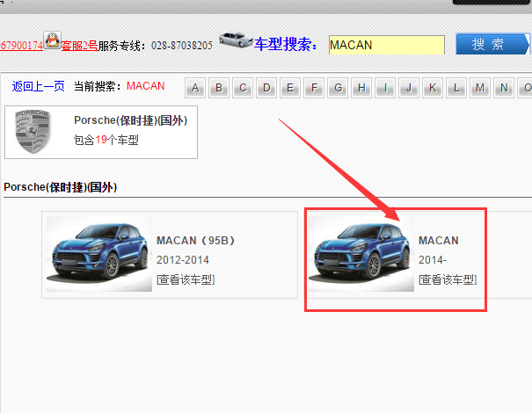This screenshot has width=532, height=413.
Task: Filter brands by letter F
Action: point(314,88)
